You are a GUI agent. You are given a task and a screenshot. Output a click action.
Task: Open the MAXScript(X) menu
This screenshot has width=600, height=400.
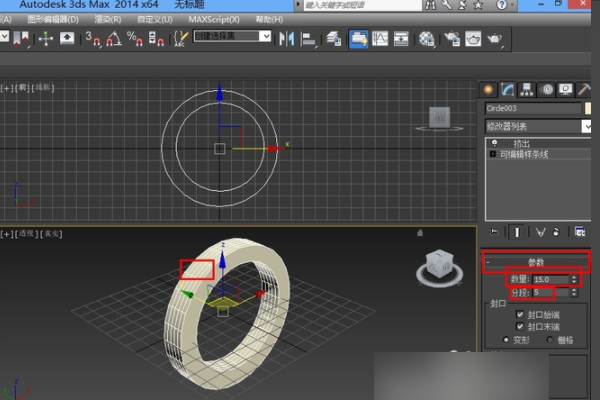[x=214, y=20]
